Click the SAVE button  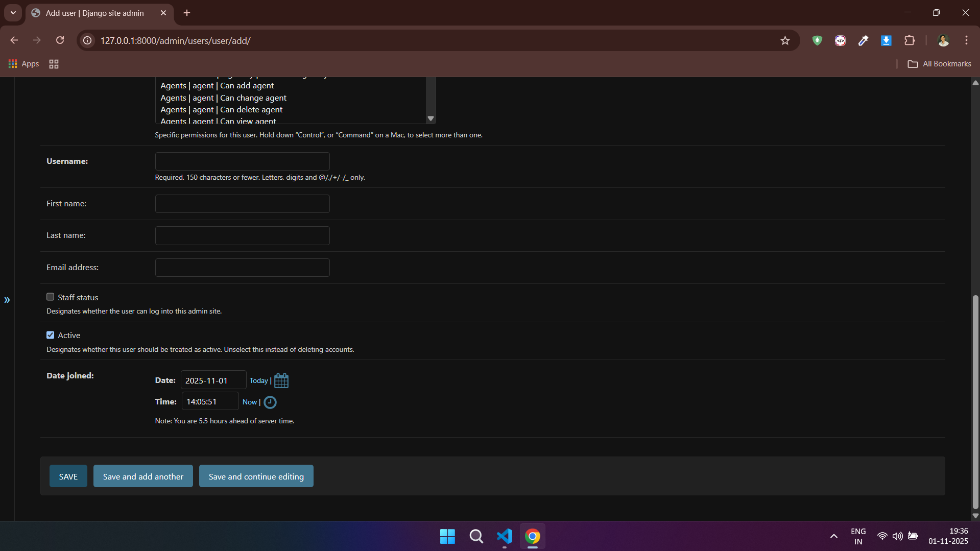coord(68,476)
